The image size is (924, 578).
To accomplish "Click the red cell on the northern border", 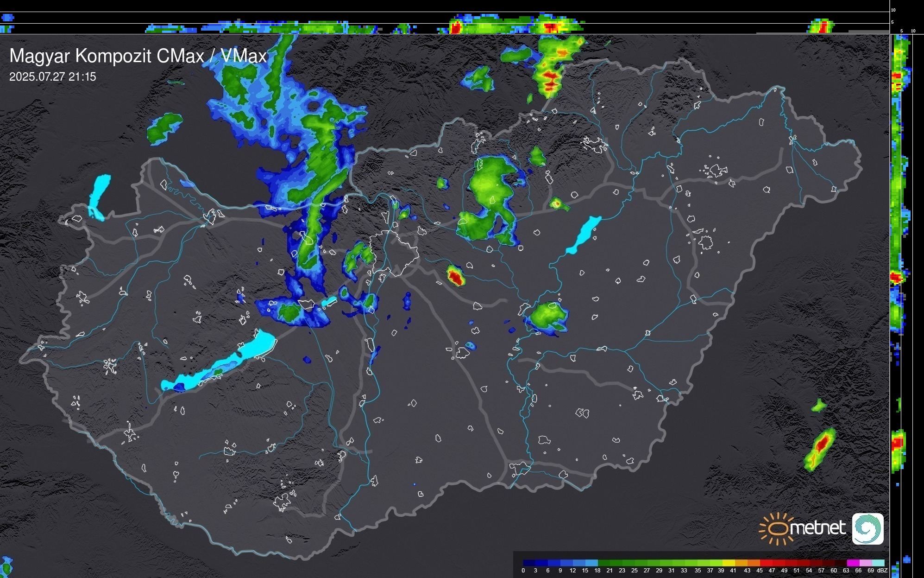I will tap(550, 76).
